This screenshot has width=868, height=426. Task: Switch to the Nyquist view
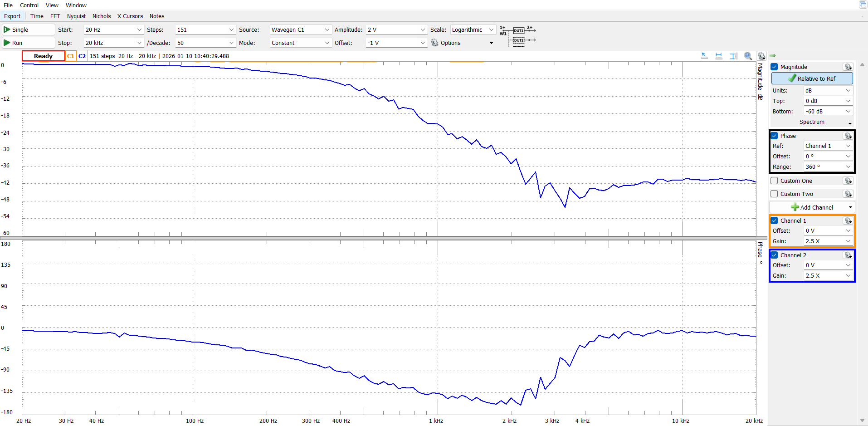coord(76,16)
